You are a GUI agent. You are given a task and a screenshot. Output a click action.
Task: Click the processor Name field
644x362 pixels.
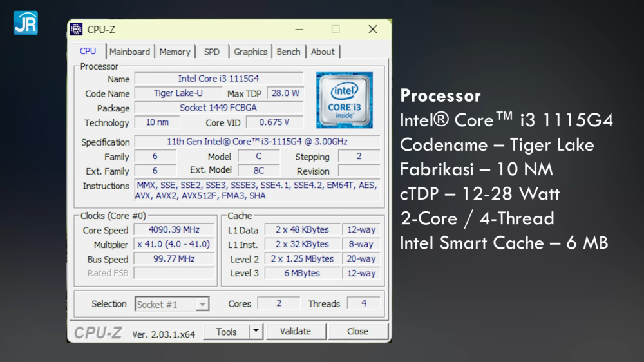[x=218, y=79]
